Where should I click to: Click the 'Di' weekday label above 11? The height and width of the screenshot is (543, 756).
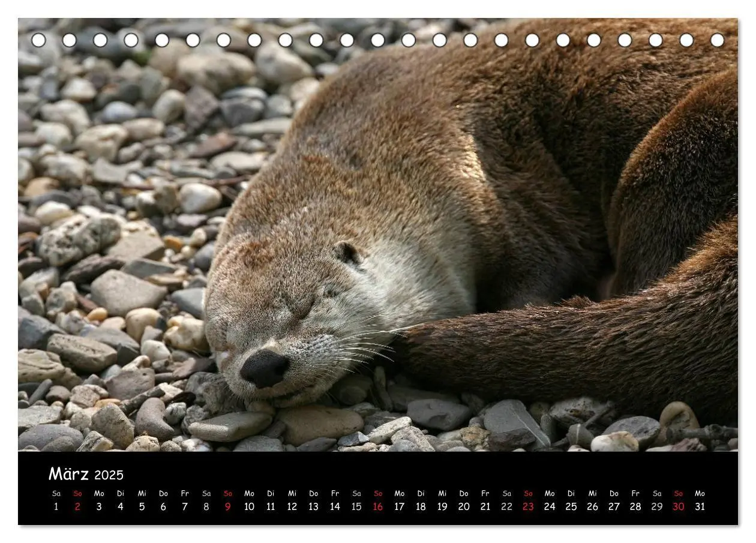coord(271,493)
